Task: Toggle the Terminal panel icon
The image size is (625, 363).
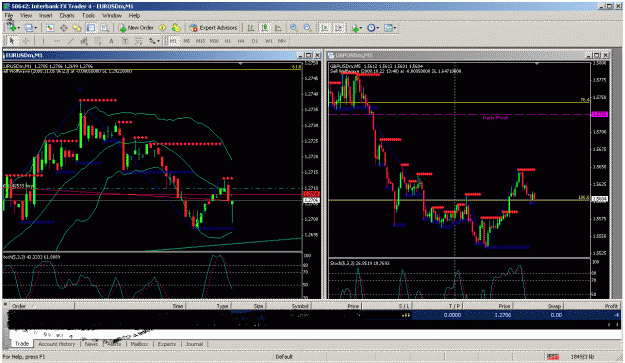Action: click(x=91, y=27)
